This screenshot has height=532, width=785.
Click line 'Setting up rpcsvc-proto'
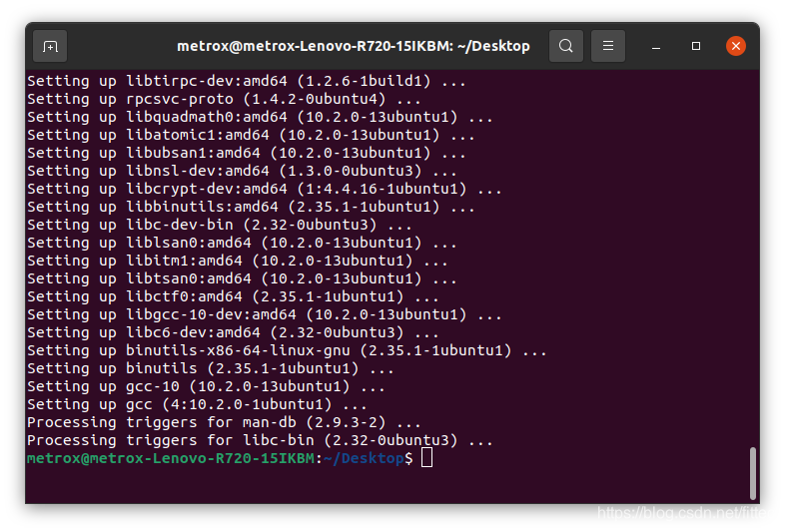click(x=224, y=99)
